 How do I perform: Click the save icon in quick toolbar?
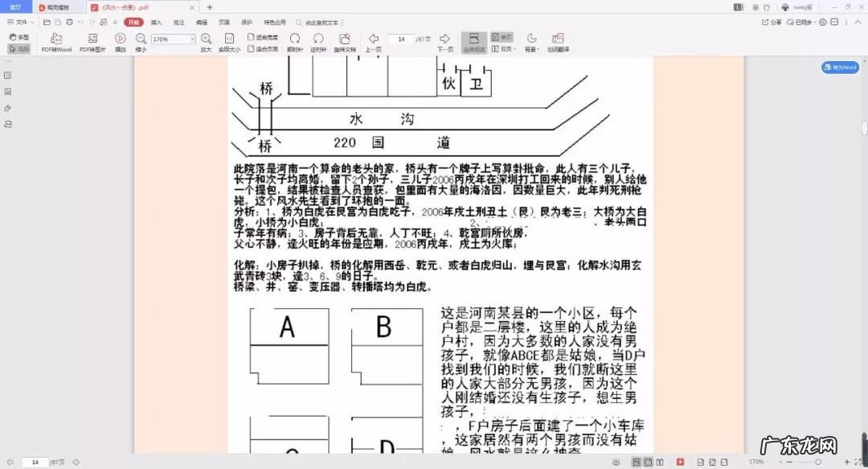click(x=58, y=23)
